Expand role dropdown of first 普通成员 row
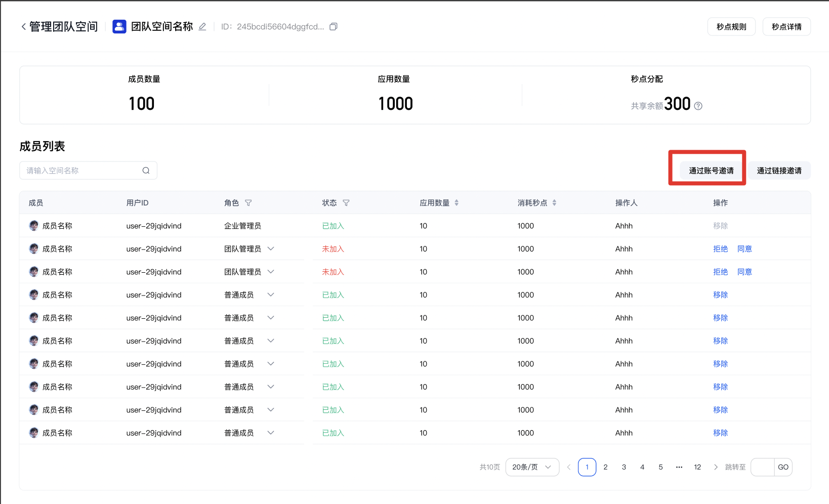The height and width of the screenshot is (504, 829). (x=271, y=295)
